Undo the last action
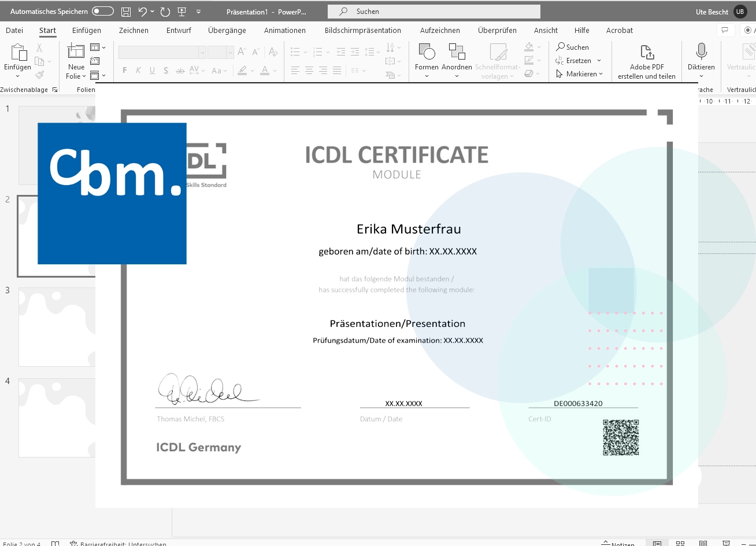756x546 pixels. 143,12
